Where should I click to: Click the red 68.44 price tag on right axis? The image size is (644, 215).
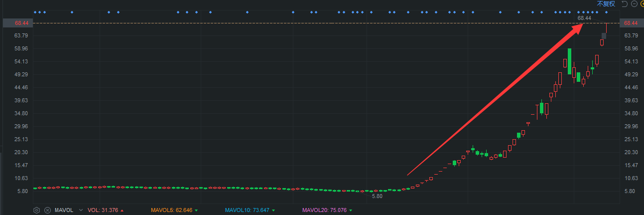(x=631, y=23)
